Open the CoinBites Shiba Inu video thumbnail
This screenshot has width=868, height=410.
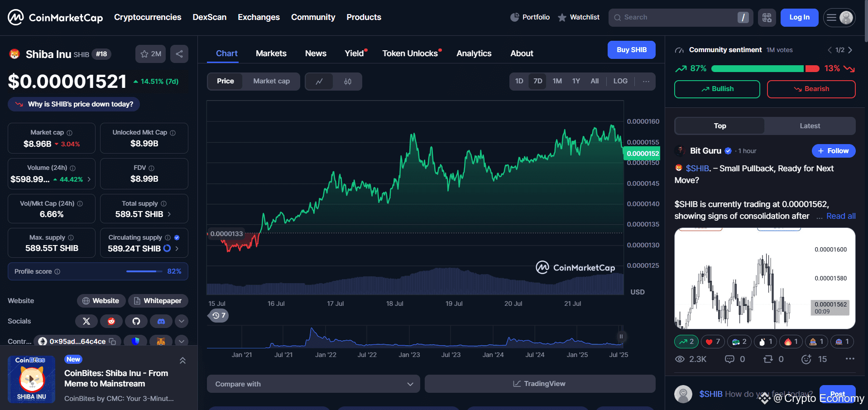[x=31, y=379]
